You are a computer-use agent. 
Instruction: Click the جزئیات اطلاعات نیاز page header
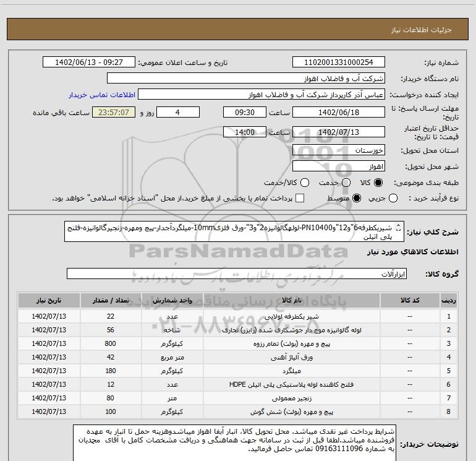coord(421,30)
